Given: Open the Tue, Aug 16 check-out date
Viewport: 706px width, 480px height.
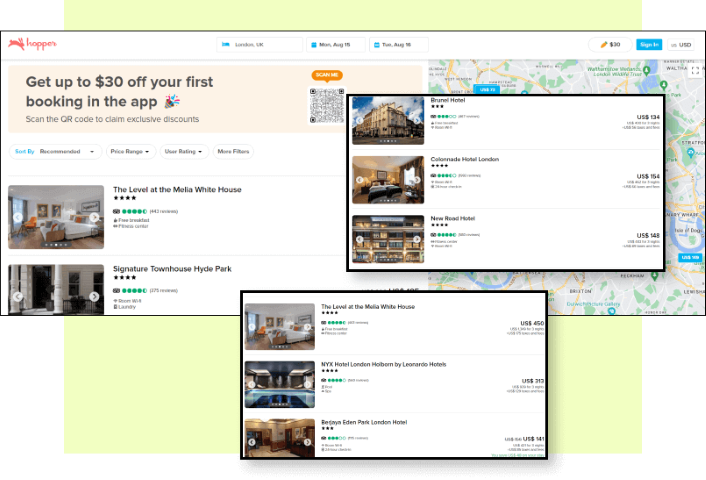Looking at the screenshot, I should point(398,45).
